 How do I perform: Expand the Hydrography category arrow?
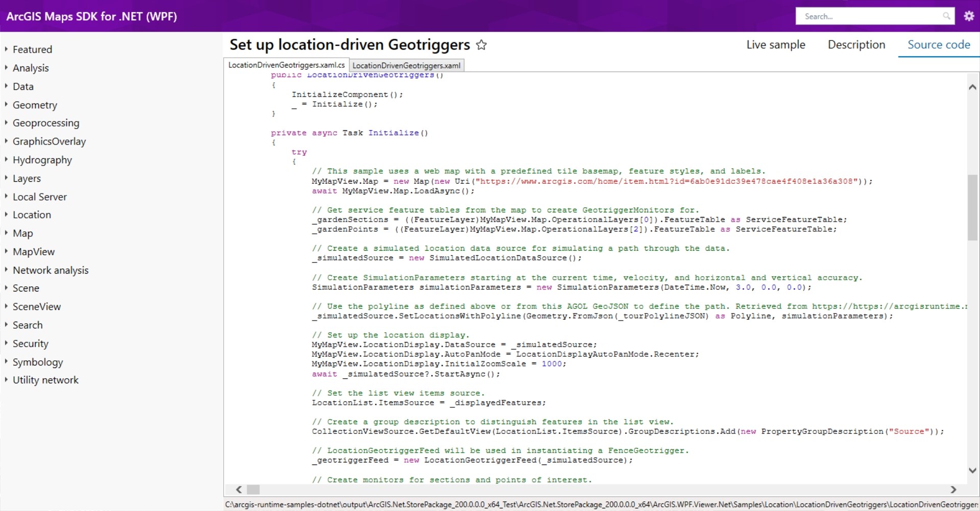tap(6, 159)
